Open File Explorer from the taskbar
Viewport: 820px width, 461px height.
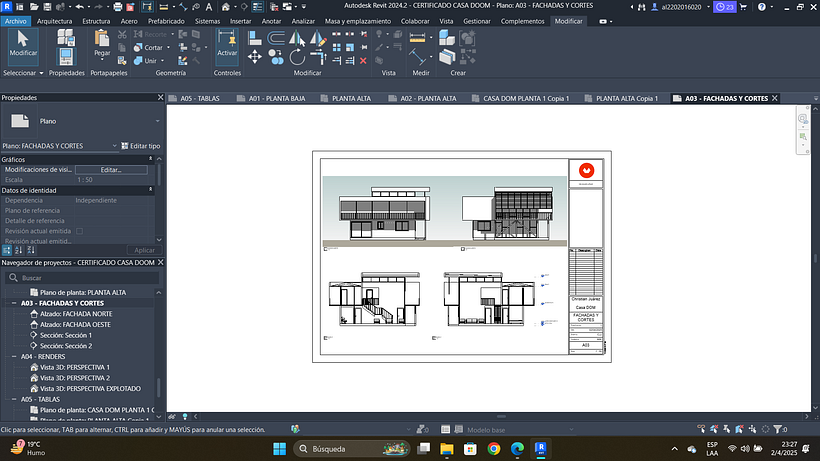(447, 448)
